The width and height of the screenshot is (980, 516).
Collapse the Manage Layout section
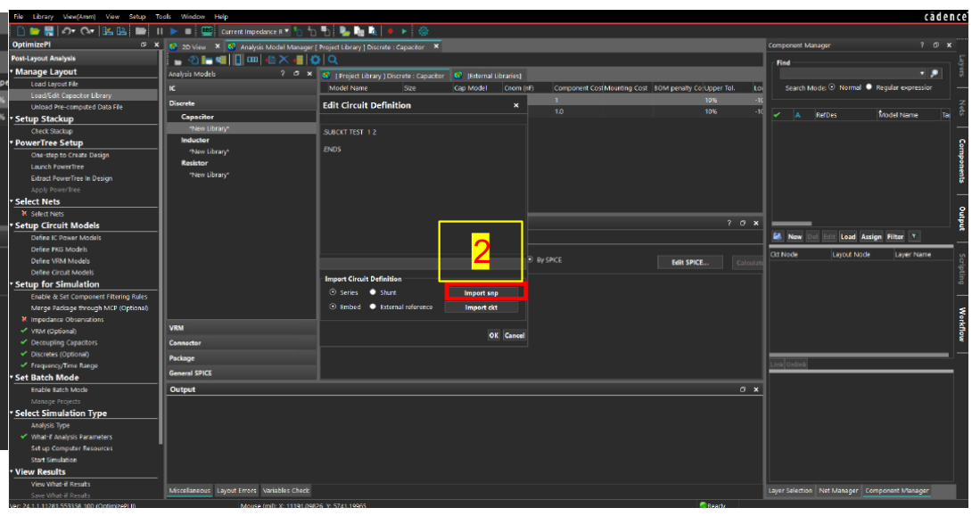[12, 71]
